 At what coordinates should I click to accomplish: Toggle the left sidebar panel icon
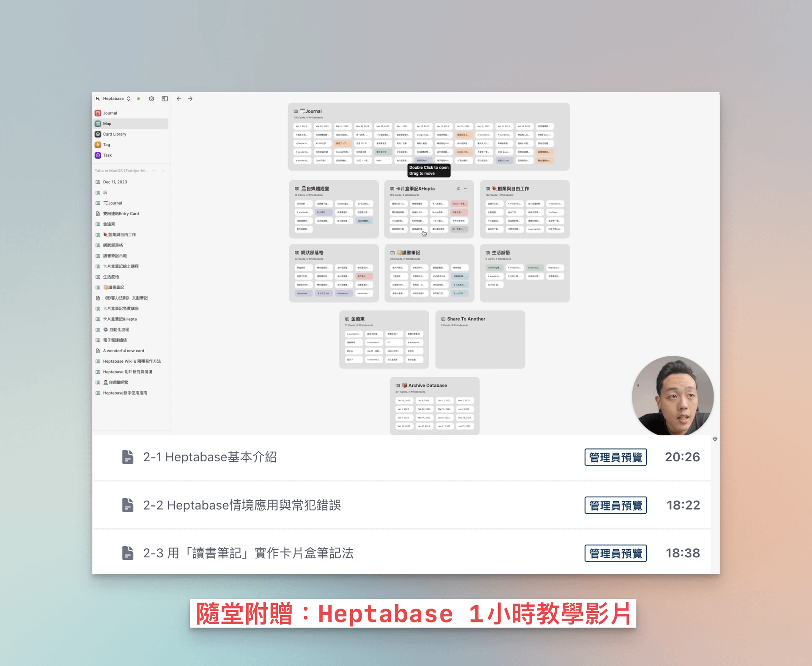[165, 99]
